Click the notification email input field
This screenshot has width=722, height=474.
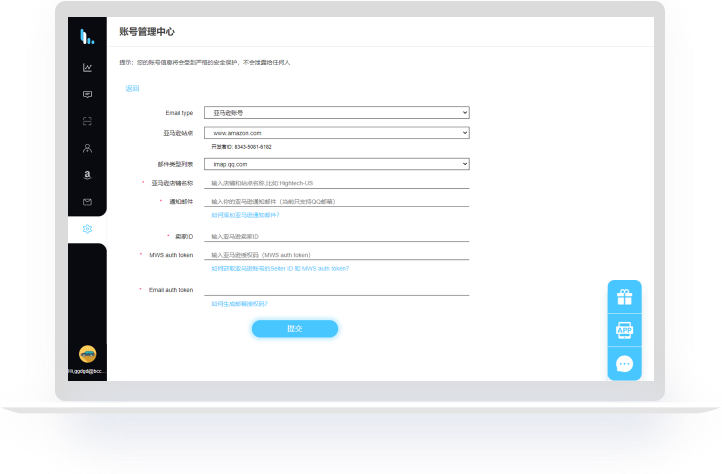tap(337, 201)
